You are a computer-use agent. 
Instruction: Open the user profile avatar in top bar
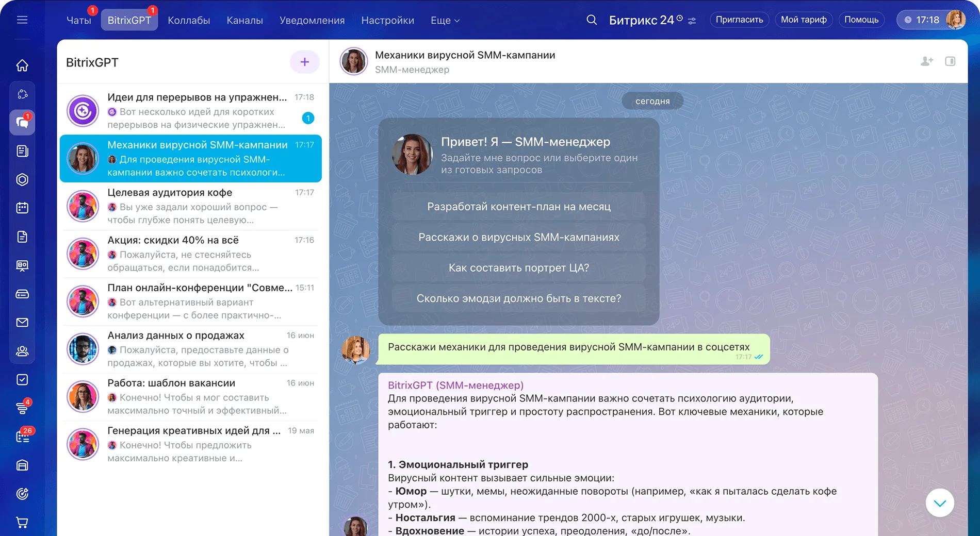[955, 20]
